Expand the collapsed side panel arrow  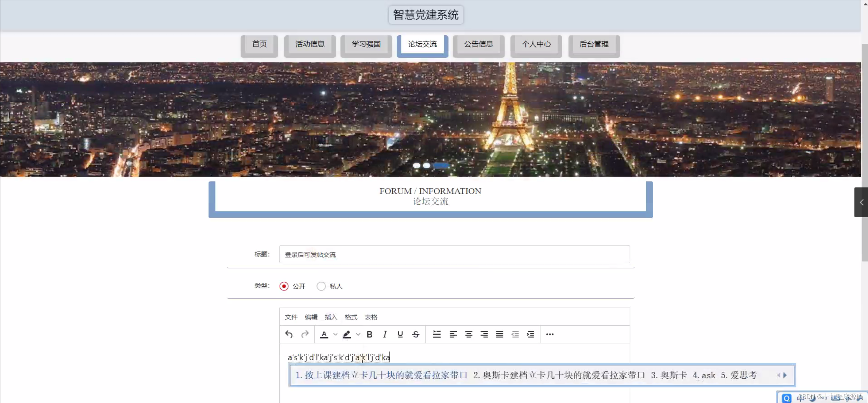(861, 202)
